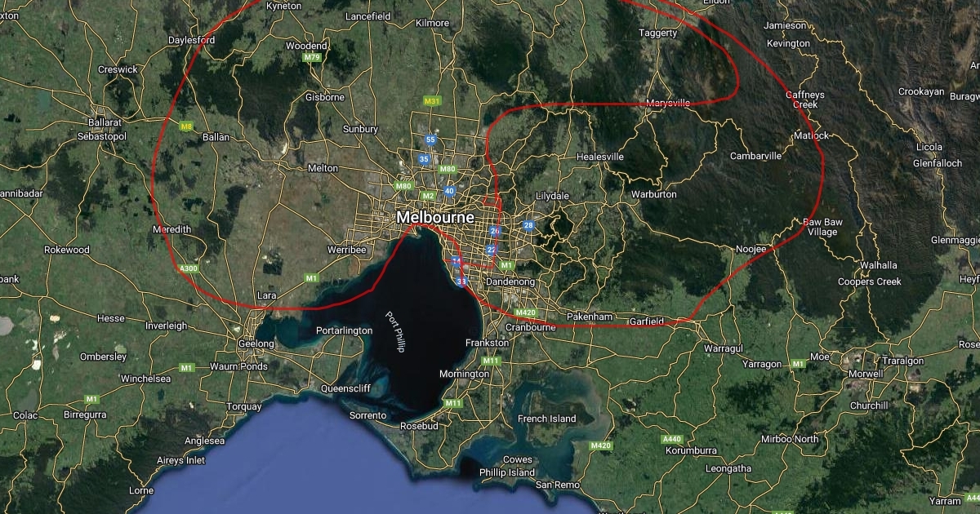
Task: Click the Kyneton label
Action: coord(283,5)
